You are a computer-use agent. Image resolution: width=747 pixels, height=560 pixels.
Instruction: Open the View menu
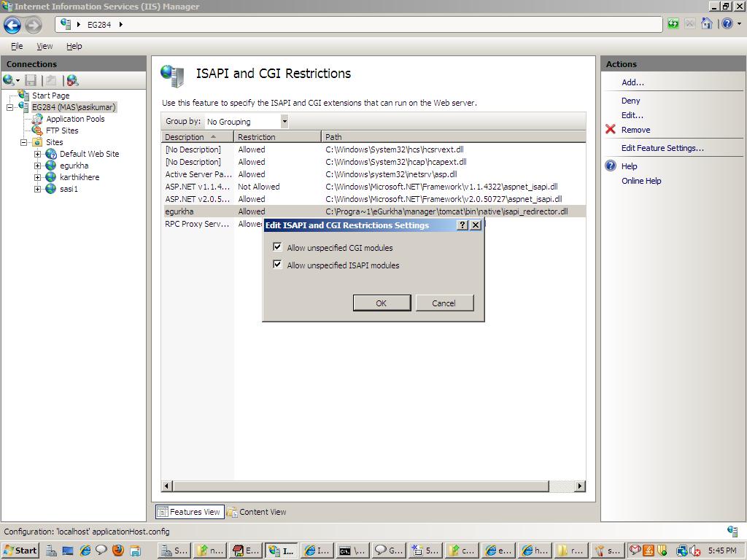(x=44, y=46)
